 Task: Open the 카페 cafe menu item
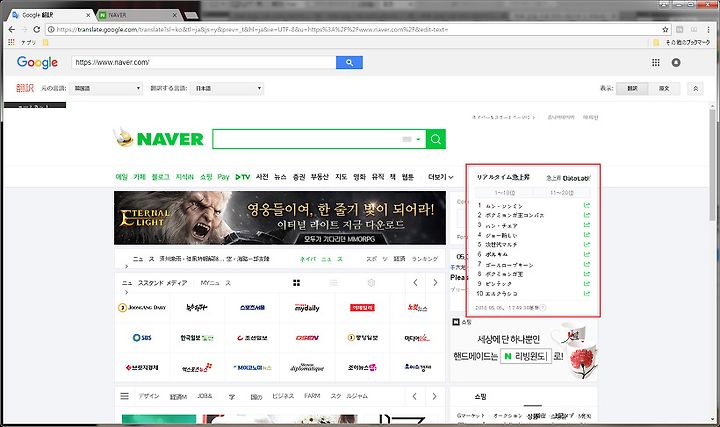139,177
